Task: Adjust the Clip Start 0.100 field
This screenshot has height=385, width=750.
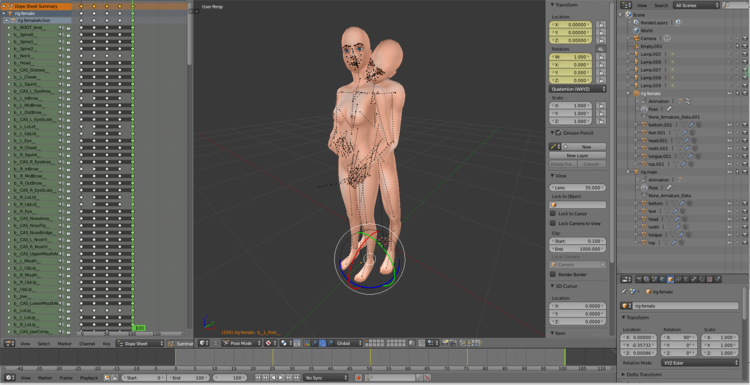Action: (x=578, y=241)
